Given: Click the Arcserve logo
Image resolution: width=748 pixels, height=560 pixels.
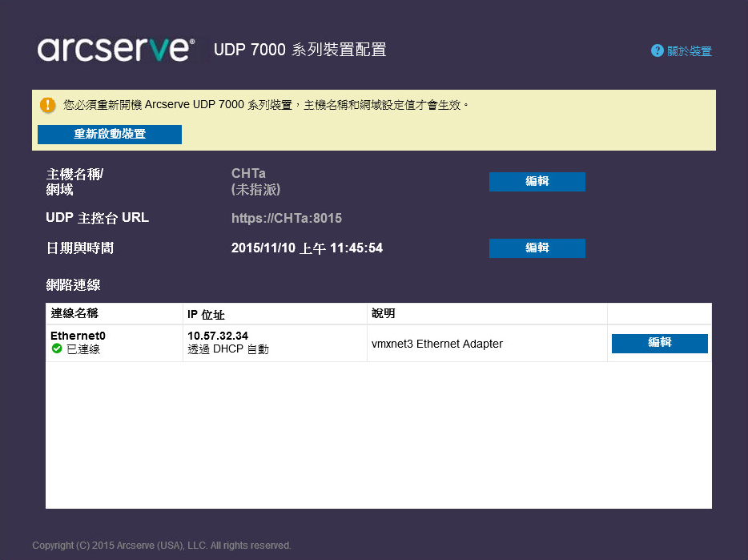Looking at the screenshot, I should click(115, 50).
